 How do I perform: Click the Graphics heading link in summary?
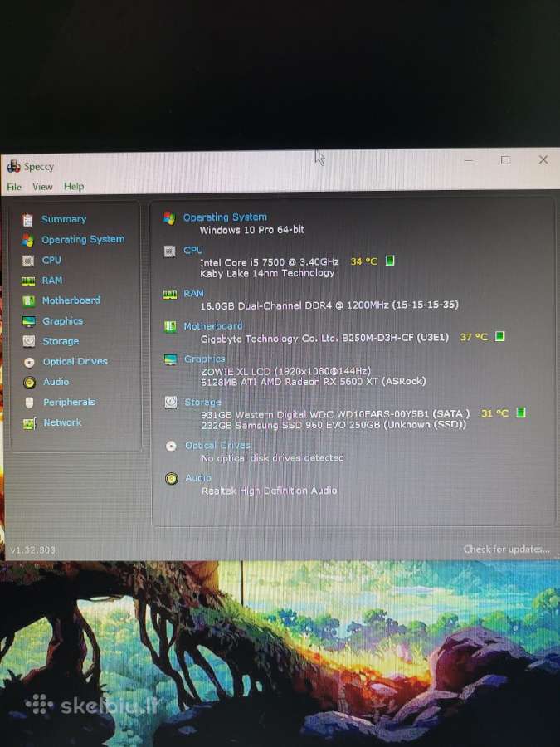[204, 359]
